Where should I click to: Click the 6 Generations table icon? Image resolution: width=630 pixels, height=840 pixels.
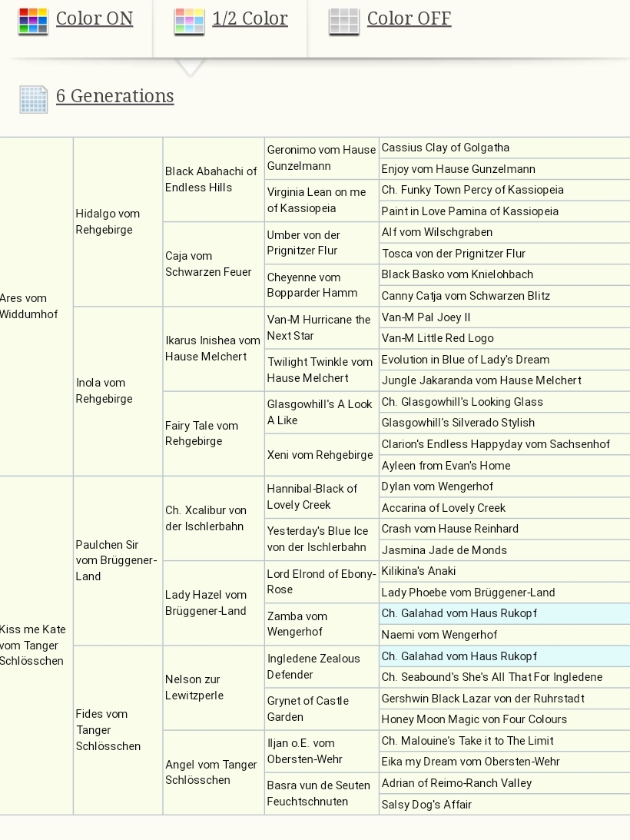coord(33,99)
